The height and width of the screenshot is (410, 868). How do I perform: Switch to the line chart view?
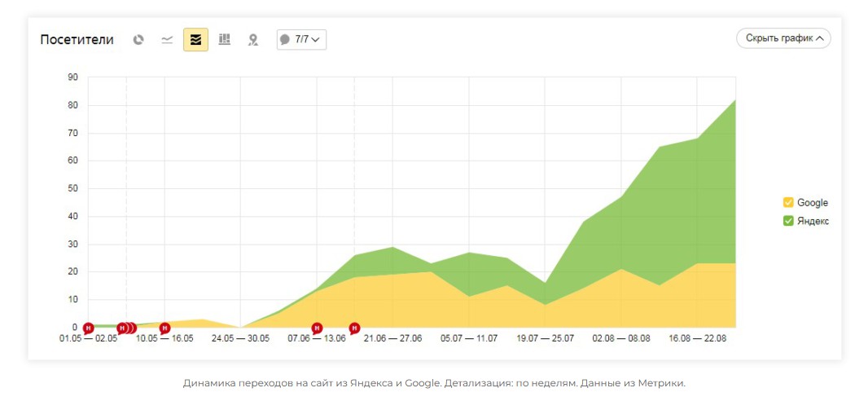(167, 39)
